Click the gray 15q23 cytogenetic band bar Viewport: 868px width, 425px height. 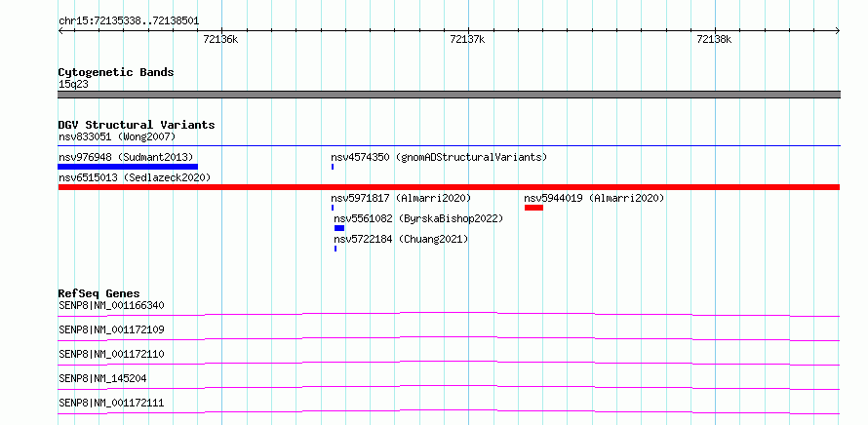tap(449, 95)
